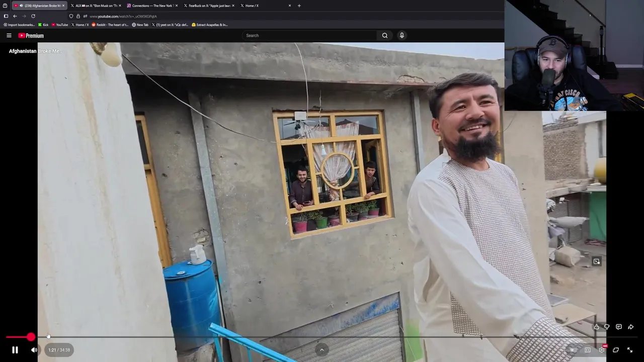This screenshot has width=644, height=362.
Task: Open the '(1) yeet on X' bookmark
Action: coord(170,25)
